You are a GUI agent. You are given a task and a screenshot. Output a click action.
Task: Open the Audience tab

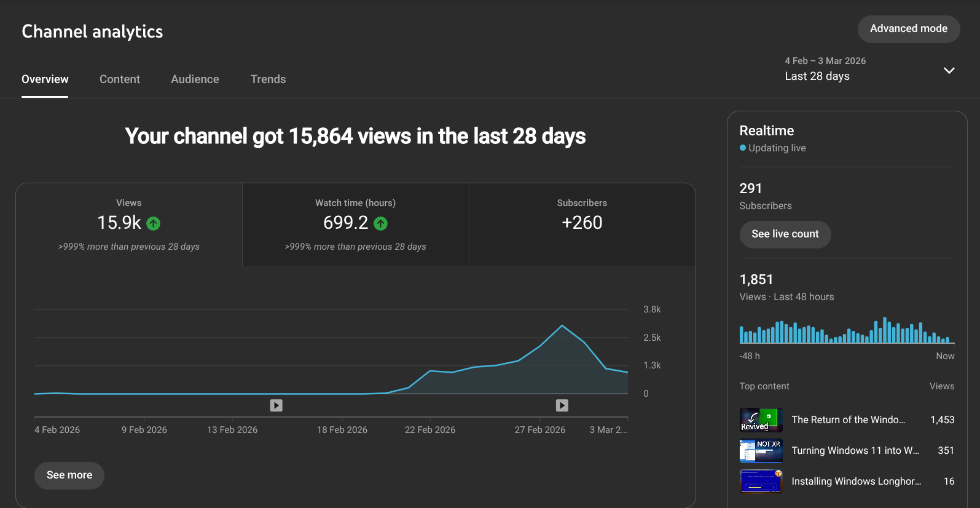pyautogui.click(x=195, y=79)
